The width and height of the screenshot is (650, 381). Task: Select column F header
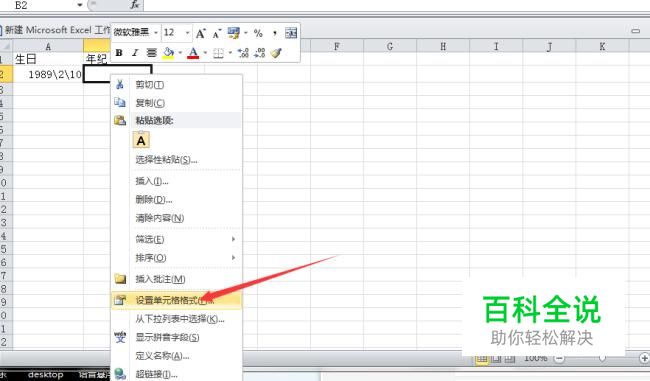coord(337,46)
